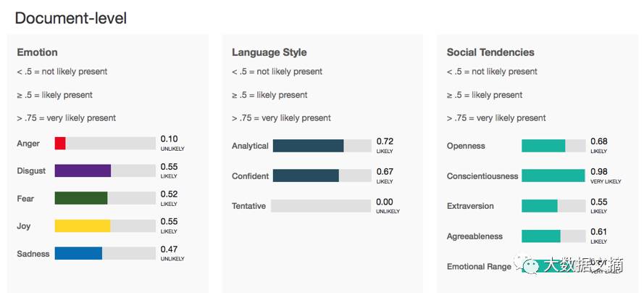Click the Social Tendencies heading
This screenshot has height=293, width=644.
coord(490,52)
